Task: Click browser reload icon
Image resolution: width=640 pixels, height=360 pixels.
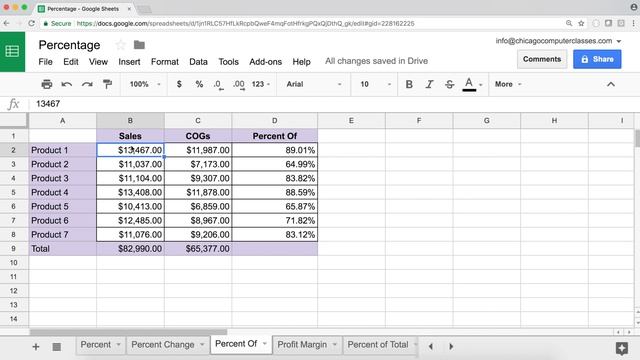Action: (x=31, y=23)
